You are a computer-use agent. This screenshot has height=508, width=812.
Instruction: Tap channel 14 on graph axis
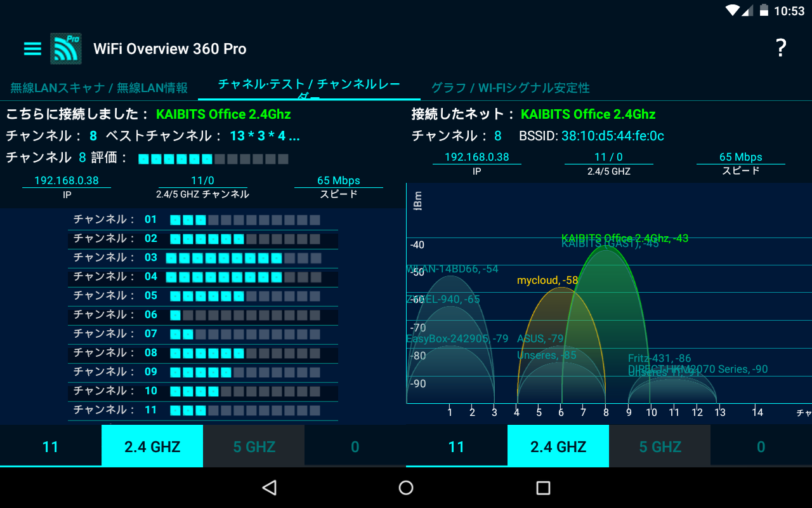tap(757, 412)
